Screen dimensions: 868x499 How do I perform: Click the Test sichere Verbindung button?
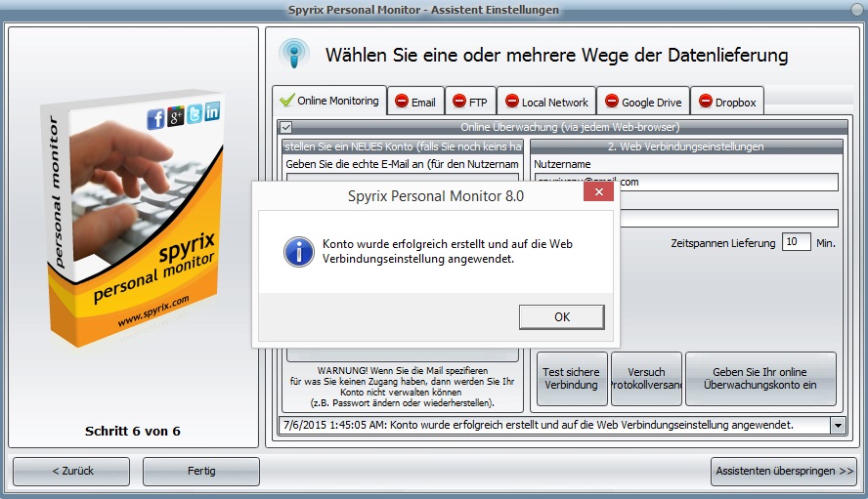tap(571, 379)
